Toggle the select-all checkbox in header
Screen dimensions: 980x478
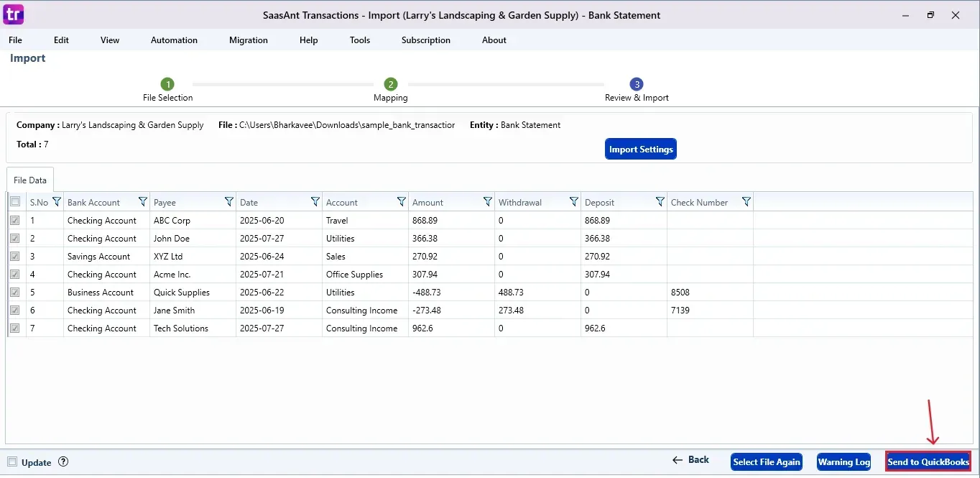click(x=15, y=202)
